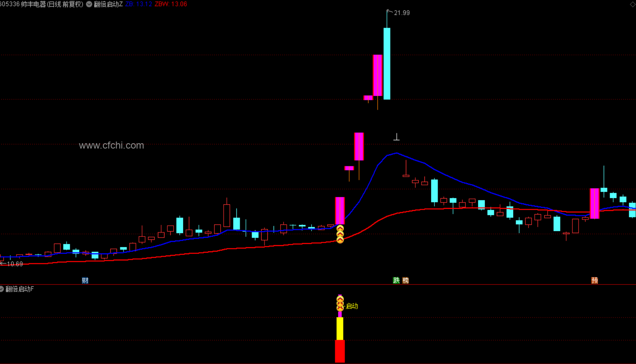The image size is (636, 364).
Task: Click the diamond icon in top-right corner
Action: coord(633,4)
